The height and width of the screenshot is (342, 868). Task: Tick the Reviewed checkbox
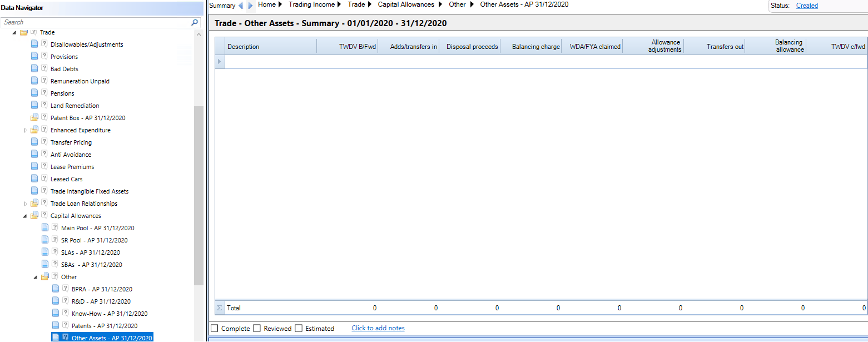click(257, 328)
